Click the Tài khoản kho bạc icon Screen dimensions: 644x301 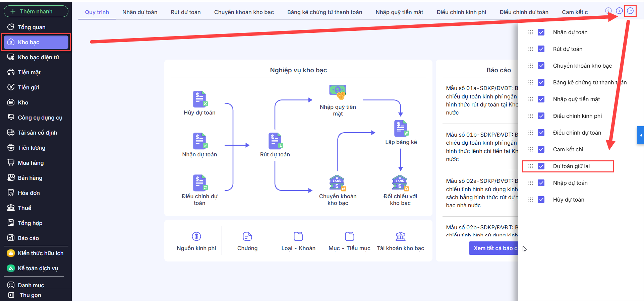pyautogui.click(x=400, y=236)
